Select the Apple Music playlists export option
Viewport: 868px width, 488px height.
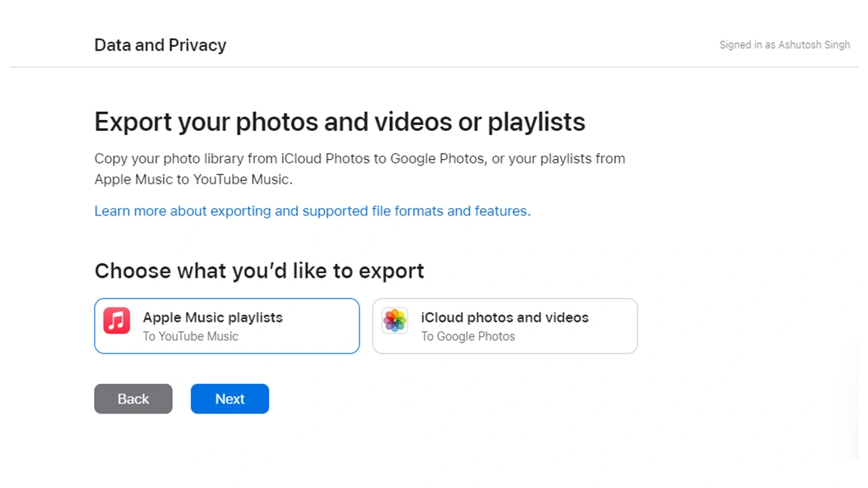coord(227,326)
